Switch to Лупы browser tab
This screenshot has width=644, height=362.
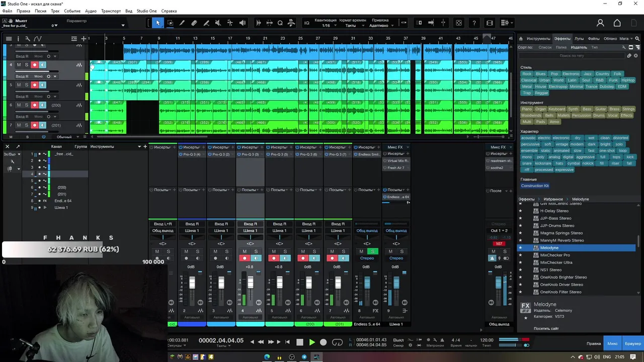579,39
